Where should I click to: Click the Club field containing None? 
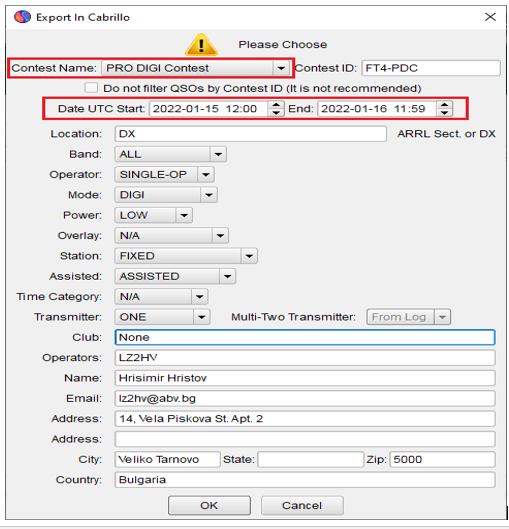[x=305, y=337]
